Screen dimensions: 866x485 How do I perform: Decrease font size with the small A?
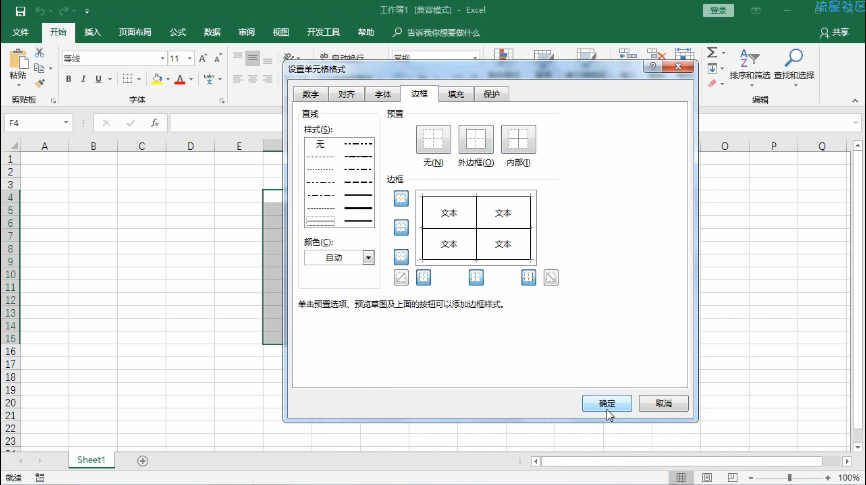tap(218, 58)
